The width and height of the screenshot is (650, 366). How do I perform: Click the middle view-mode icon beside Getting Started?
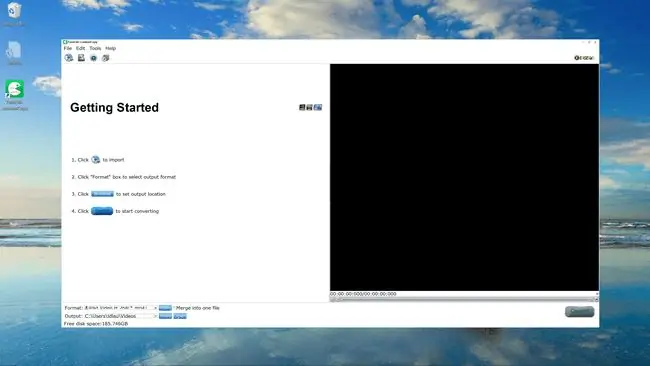tap(309, 107)
